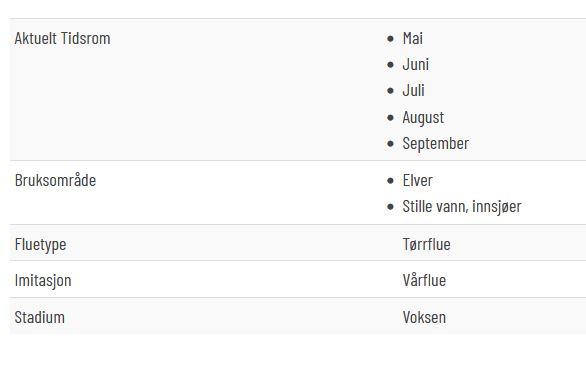Click Stille vann, innsjøer entry
The height and width of the screenshot is (376, 586).
click(x=462, y=207)
